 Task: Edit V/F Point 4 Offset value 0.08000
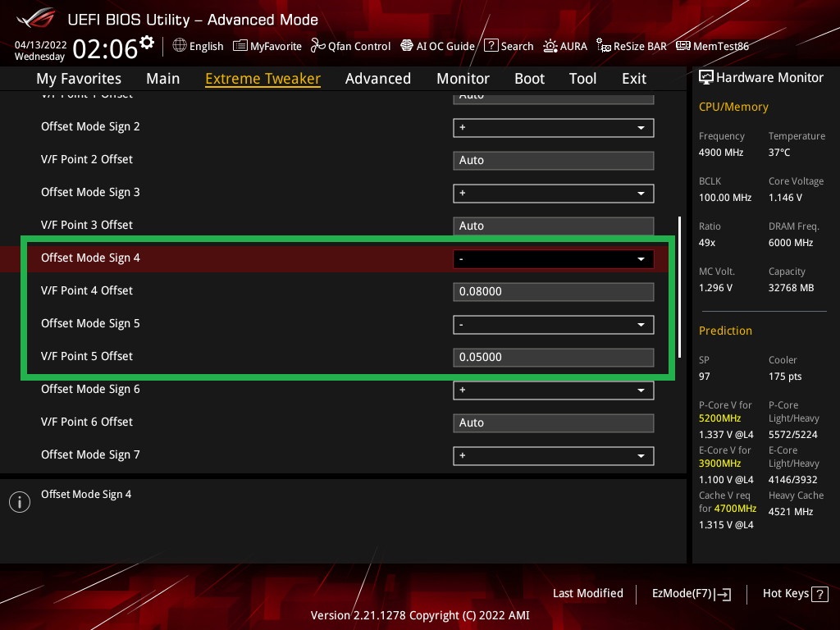point(554,291)
